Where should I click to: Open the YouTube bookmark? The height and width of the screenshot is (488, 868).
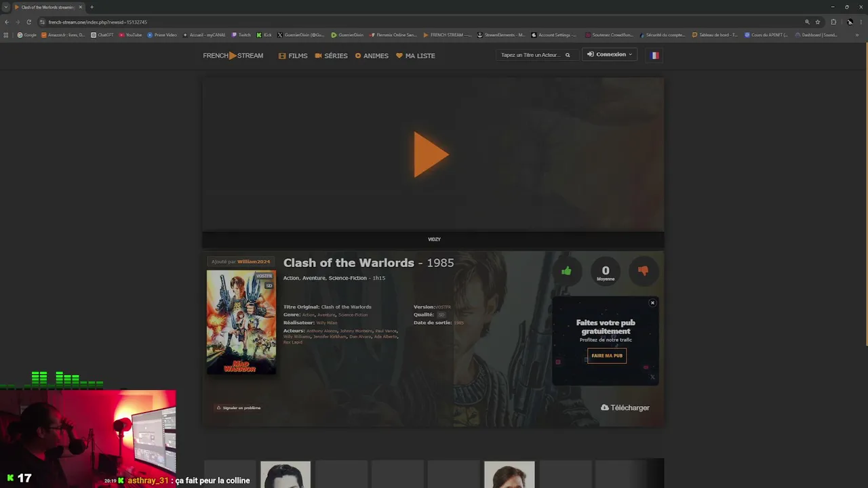click(130, 35)
